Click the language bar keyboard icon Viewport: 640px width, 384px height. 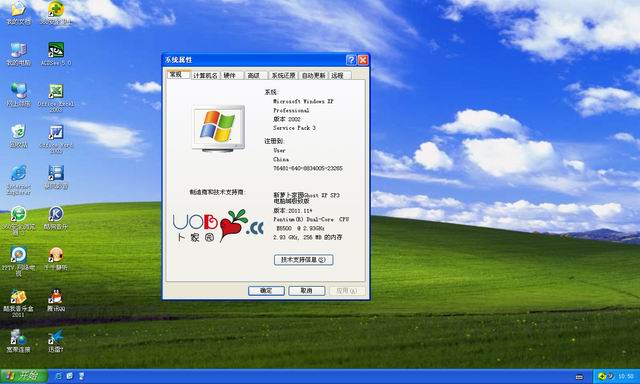pyautogui.click(x=579, y=377)
